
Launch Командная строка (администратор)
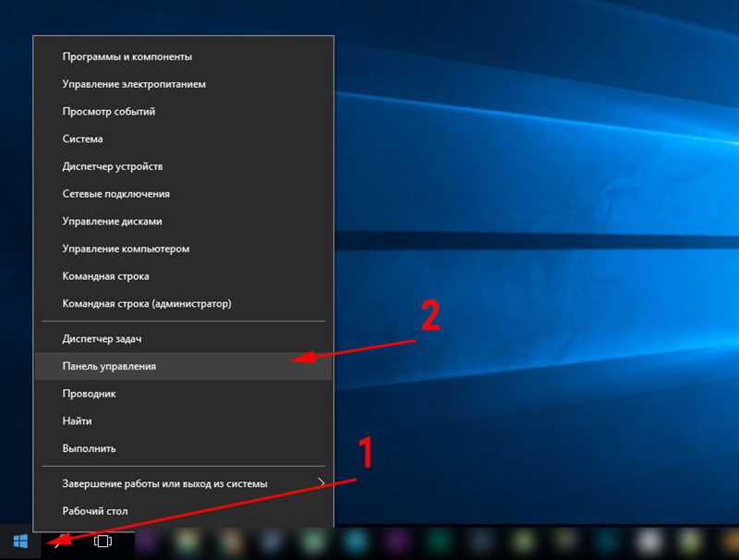tap(183, 304)
